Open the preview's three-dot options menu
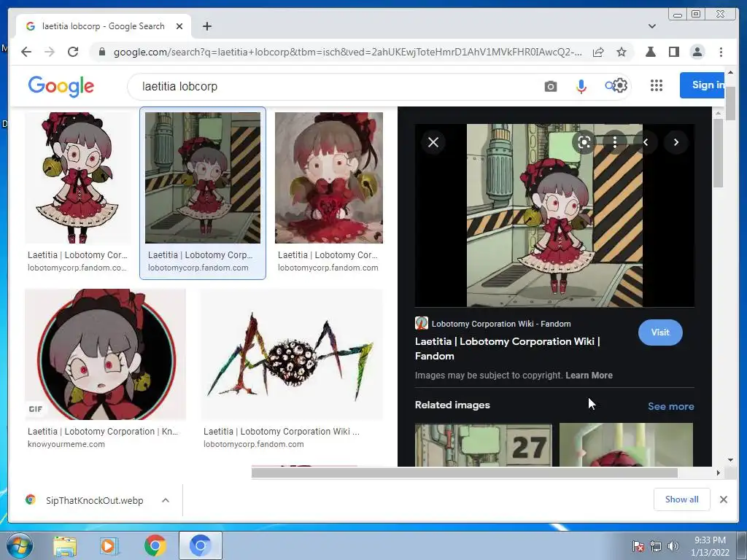The image size is (747, 560). [x=614, y=142]
